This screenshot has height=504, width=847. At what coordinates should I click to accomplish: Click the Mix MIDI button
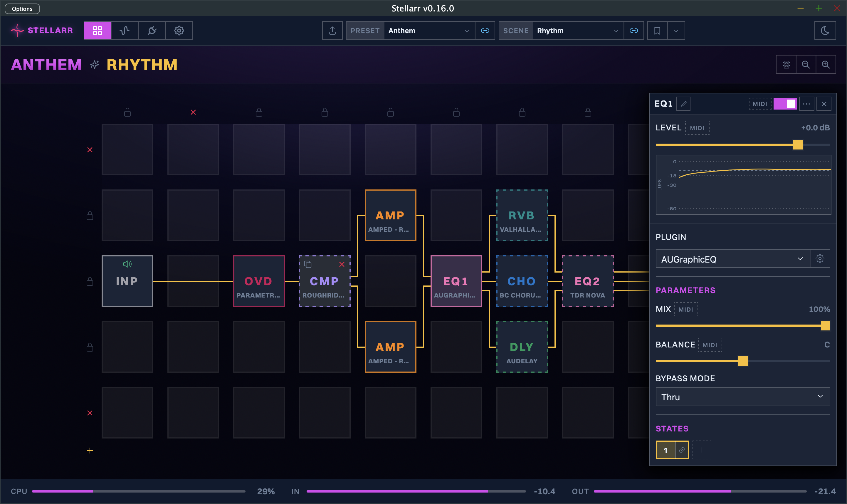[686, 309]
